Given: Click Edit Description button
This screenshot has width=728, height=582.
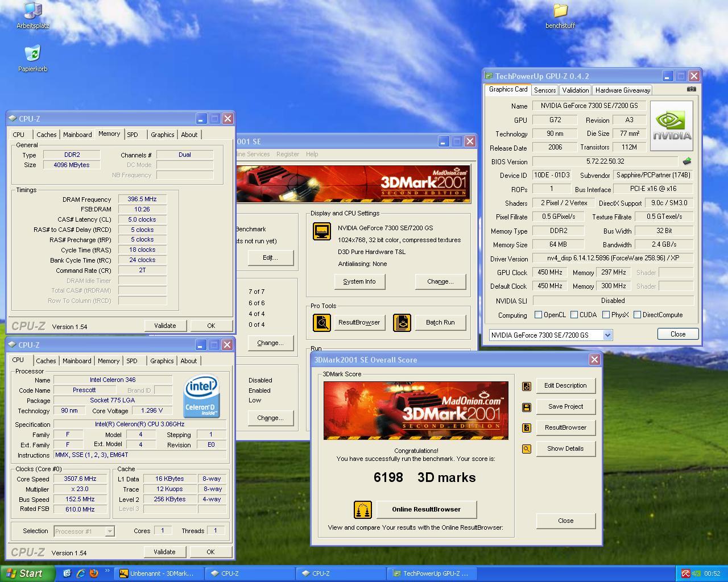Looking at the screenshot, I should (565, 386).
